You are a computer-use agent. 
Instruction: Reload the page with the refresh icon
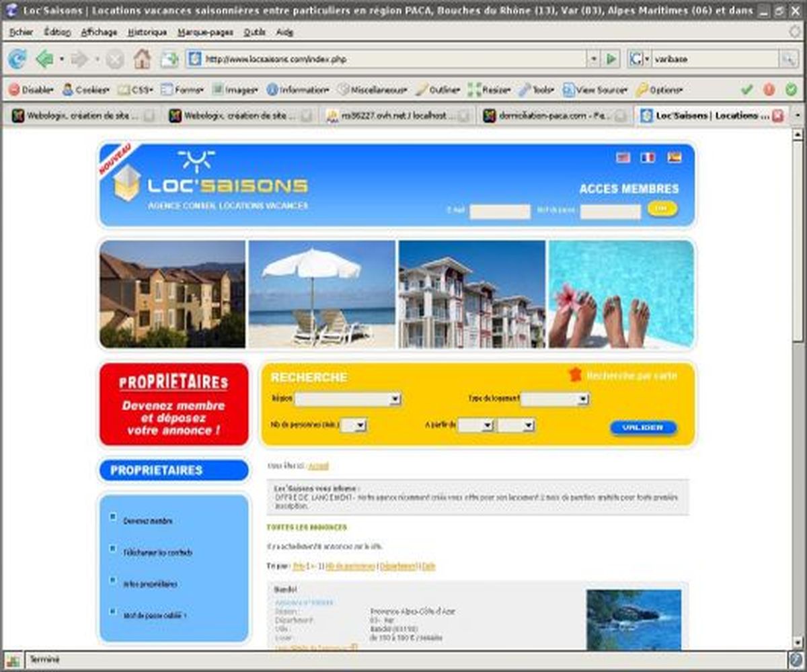pyautogui.click(x=17, y=59)
